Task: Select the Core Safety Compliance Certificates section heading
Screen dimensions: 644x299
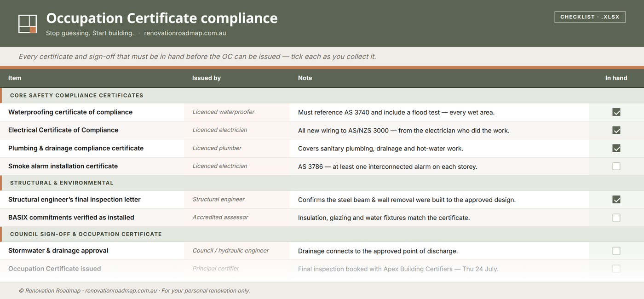Action: 77,95
